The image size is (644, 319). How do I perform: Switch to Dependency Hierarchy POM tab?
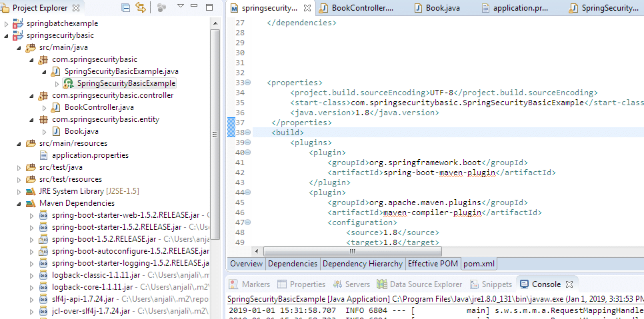(x=363, y=264)
